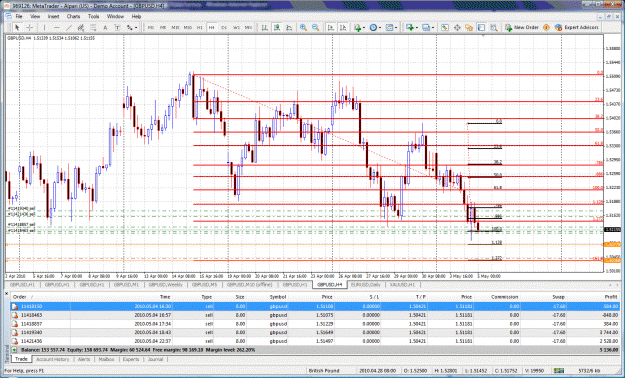Zoom out of the chart
The width and height of the screenshot is (625, 378).
(x=315, y=28)
